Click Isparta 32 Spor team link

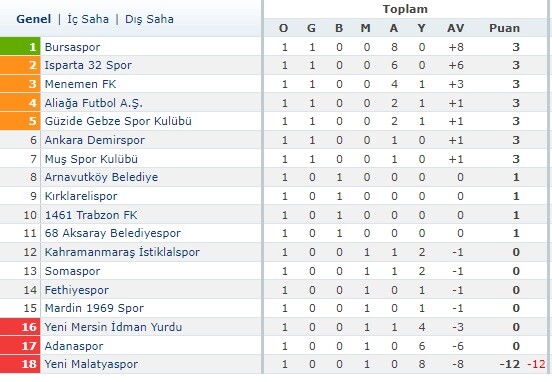(88, 65)
